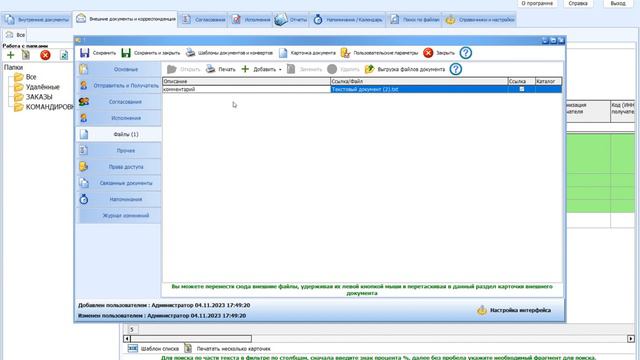Open the Прочее section

point(118,151)
